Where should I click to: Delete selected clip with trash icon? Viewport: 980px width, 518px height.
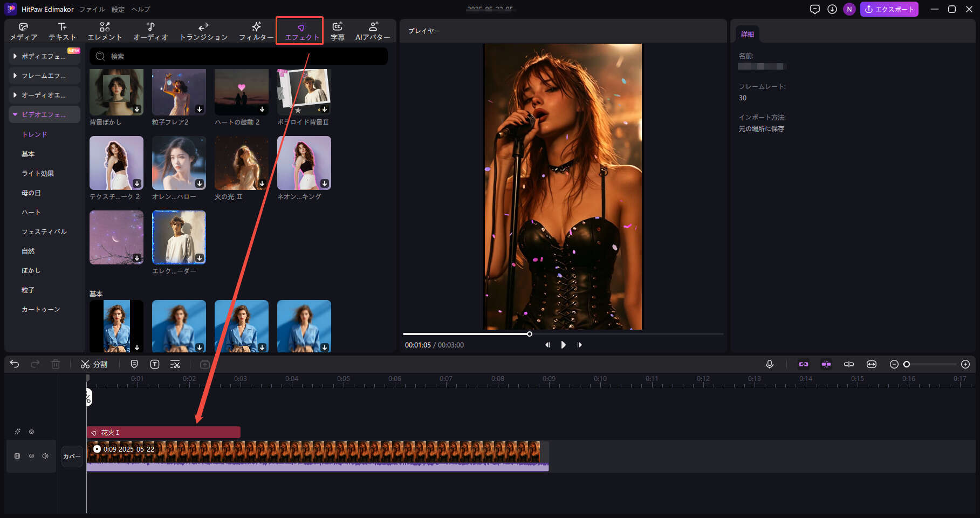tap(56, 364)
